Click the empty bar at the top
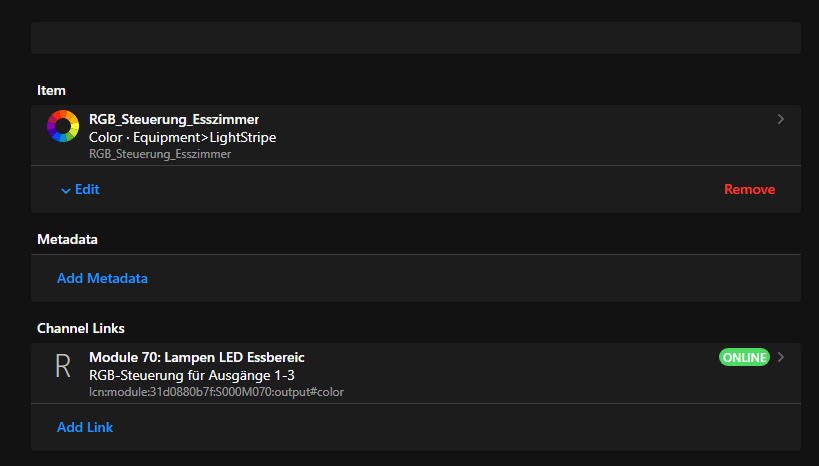 point(415,38)
